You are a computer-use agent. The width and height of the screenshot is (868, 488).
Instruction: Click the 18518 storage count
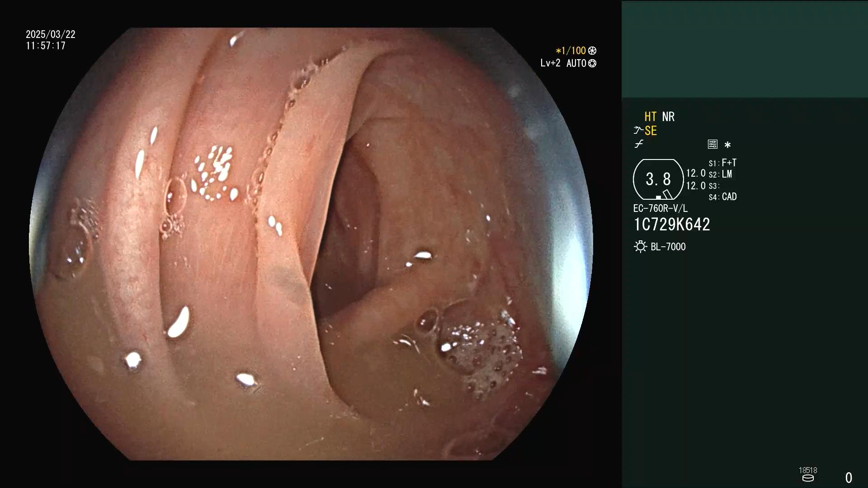click(x=808, y=470)
